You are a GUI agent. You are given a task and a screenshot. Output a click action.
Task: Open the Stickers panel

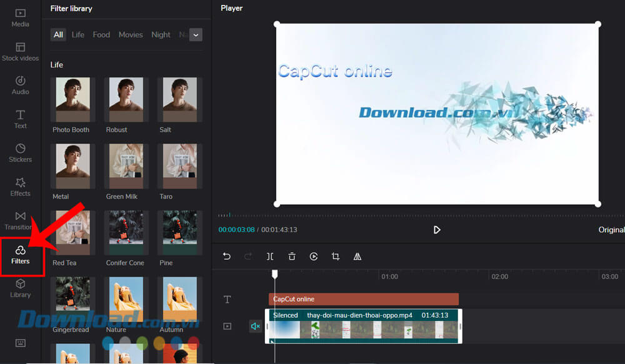click(x=20, y=152)
